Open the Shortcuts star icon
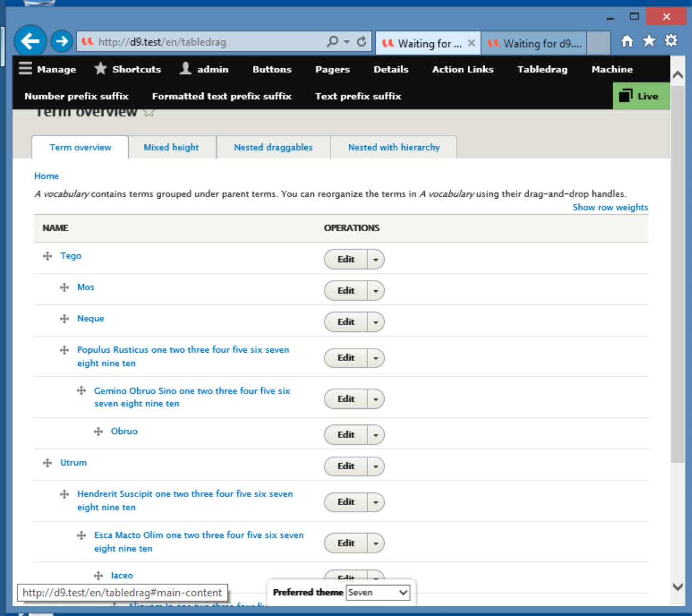Viewport: 692px width, 616px height. 100,69
